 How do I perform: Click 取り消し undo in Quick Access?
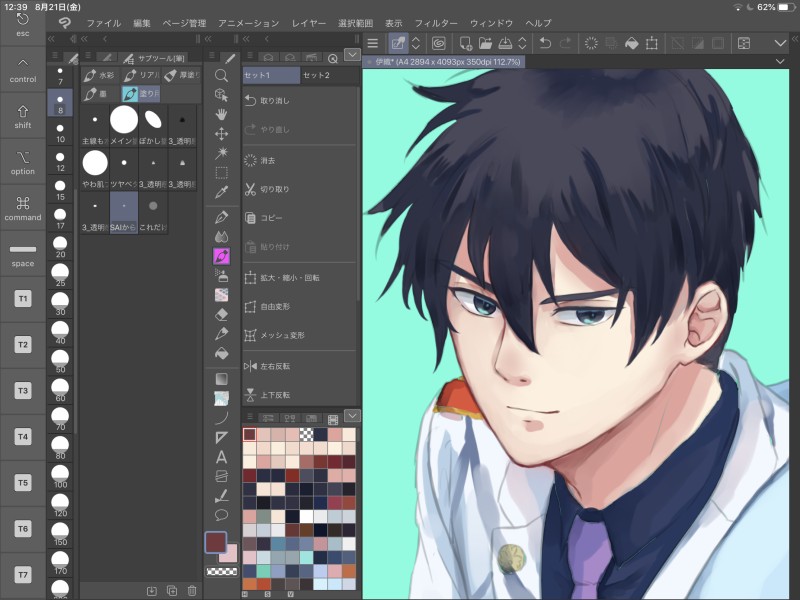pyautogui.click(x=300, y=101)
